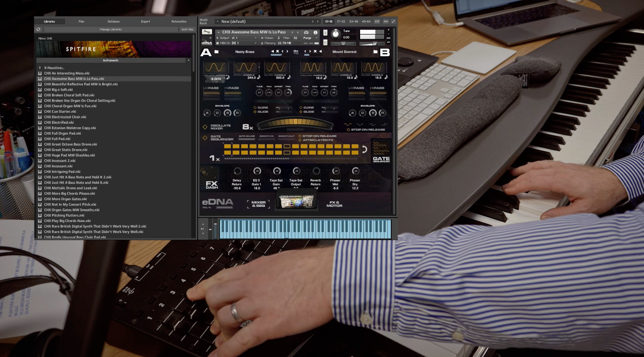Open the Purge dropdown menu
Image resolution: width=644 pixels, height=357 pixels.
[x=309, y=38]
